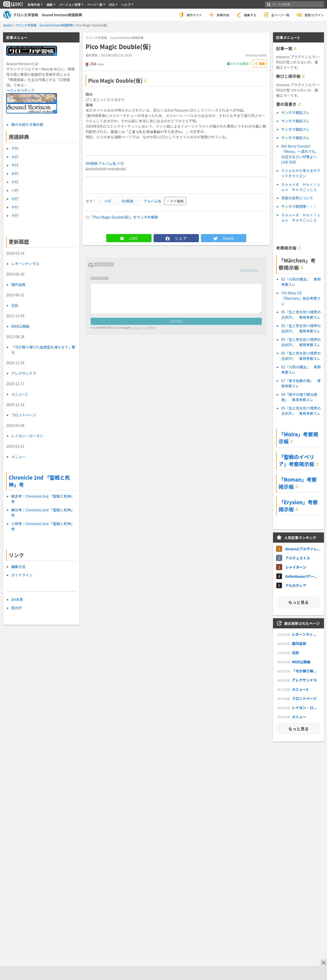The height and width of the screenshot is (980, 327).
Task: Click the Sound Horizon official website banner
Action: [x=32, y=108]
